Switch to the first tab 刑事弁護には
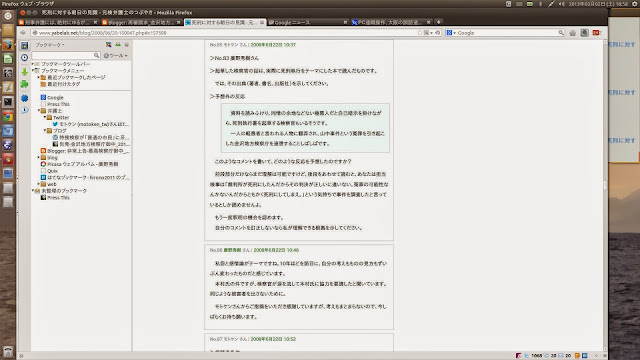640x360 pixels. [x=57, y=22]
